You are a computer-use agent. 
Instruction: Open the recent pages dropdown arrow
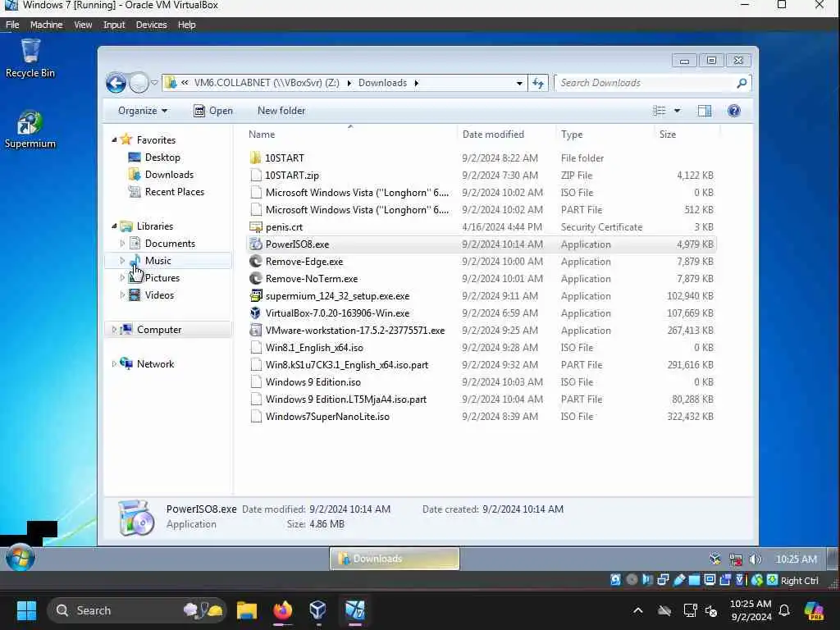(154, 83)
